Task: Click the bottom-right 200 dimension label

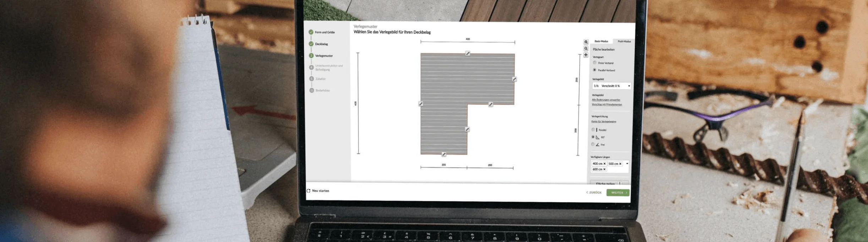Action: click(x=490, y=165)
